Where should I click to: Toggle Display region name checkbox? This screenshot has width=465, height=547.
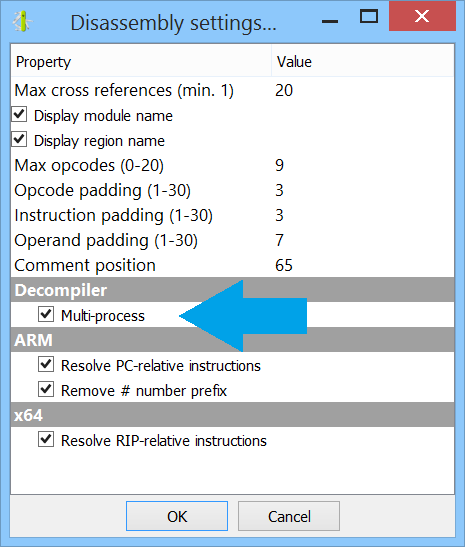[19, 140]
